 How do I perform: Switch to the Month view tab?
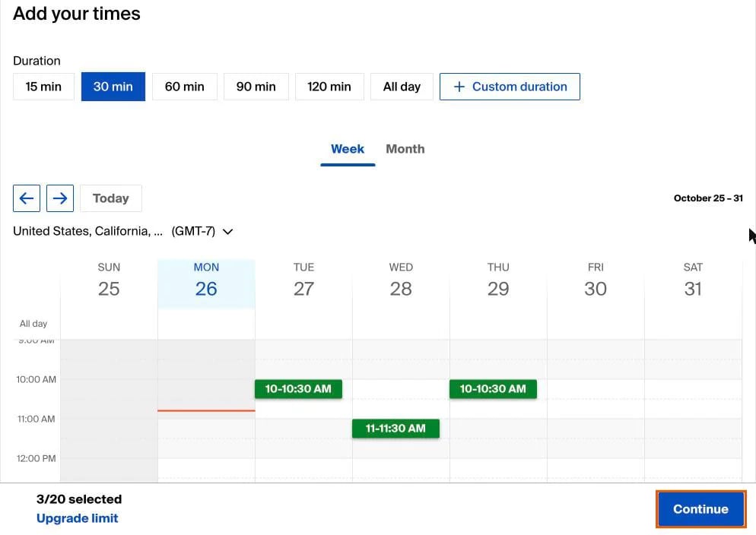pos(405,149)
